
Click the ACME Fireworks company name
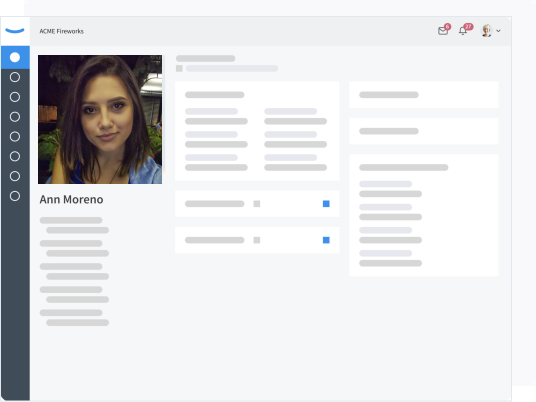pos(62,31)
